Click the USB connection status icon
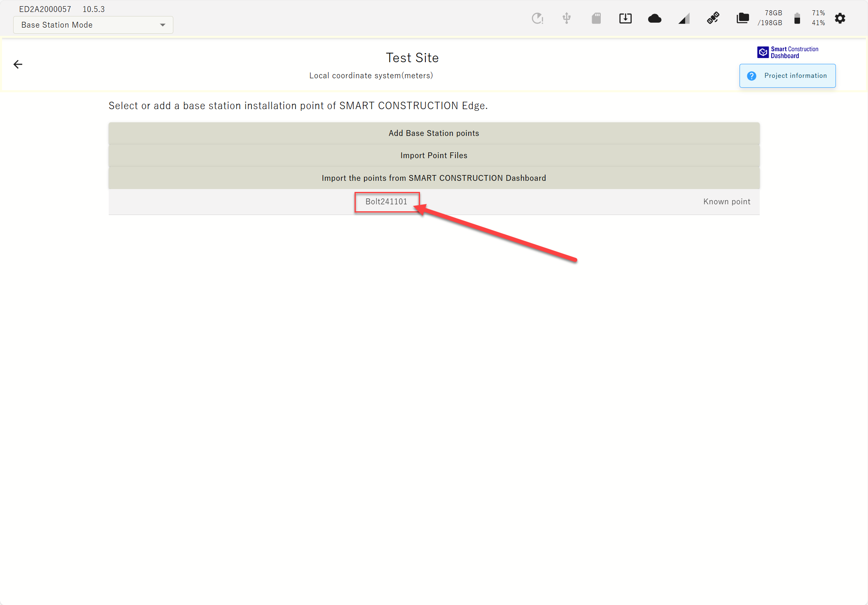Screen dimensions: 868x605 567,18
